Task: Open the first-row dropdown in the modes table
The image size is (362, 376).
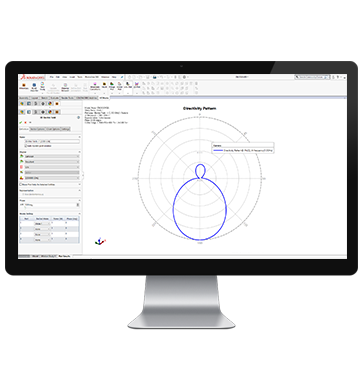Action: (42, 224)
